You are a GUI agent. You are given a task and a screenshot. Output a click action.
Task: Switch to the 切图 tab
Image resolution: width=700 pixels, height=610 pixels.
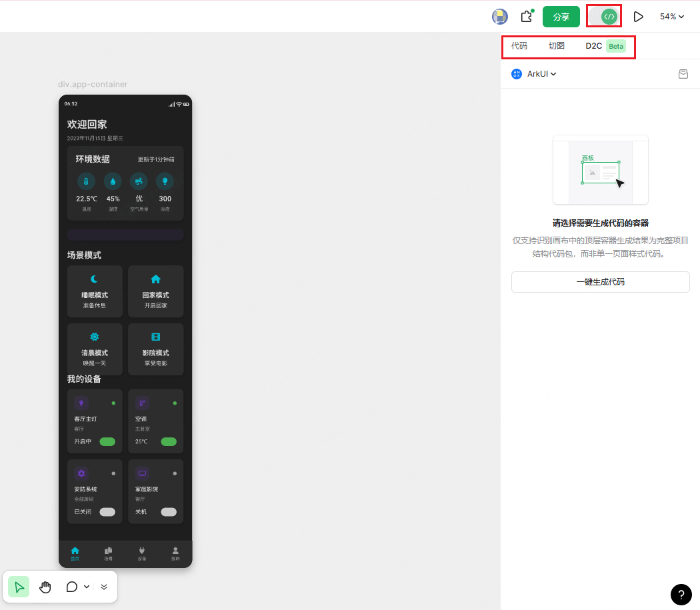[x=556, y=46]
